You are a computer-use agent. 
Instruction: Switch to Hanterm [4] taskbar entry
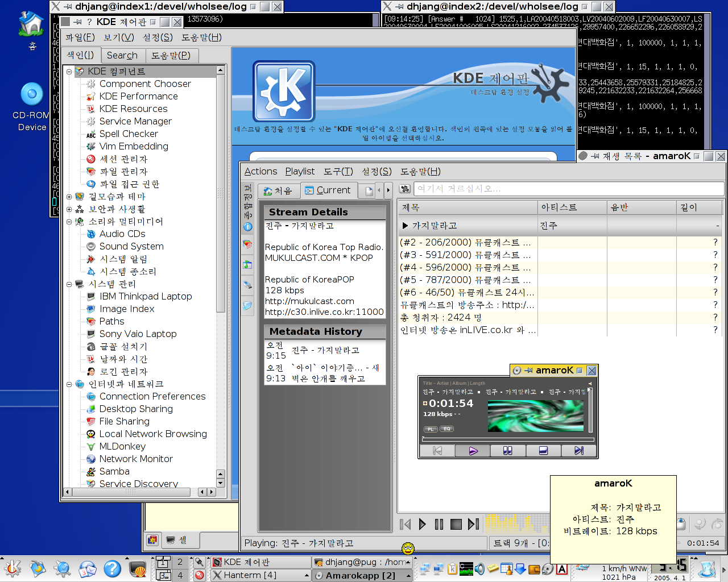point(260,575)
